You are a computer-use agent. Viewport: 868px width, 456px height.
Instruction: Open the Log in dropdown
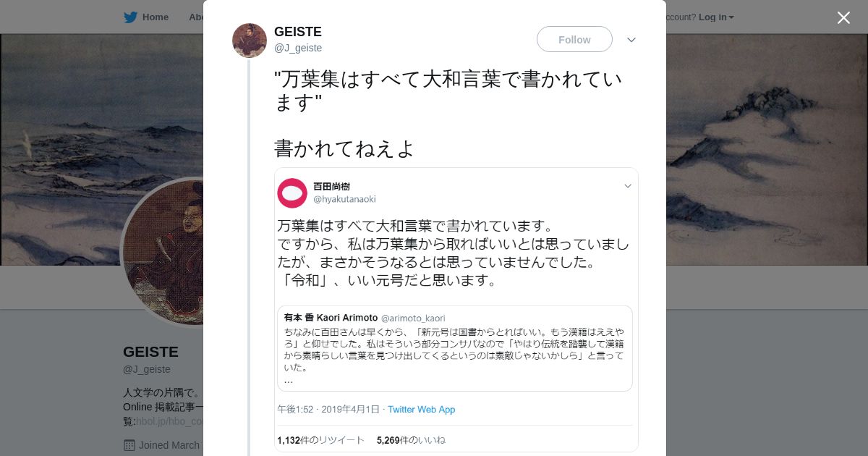click(715, 17)
